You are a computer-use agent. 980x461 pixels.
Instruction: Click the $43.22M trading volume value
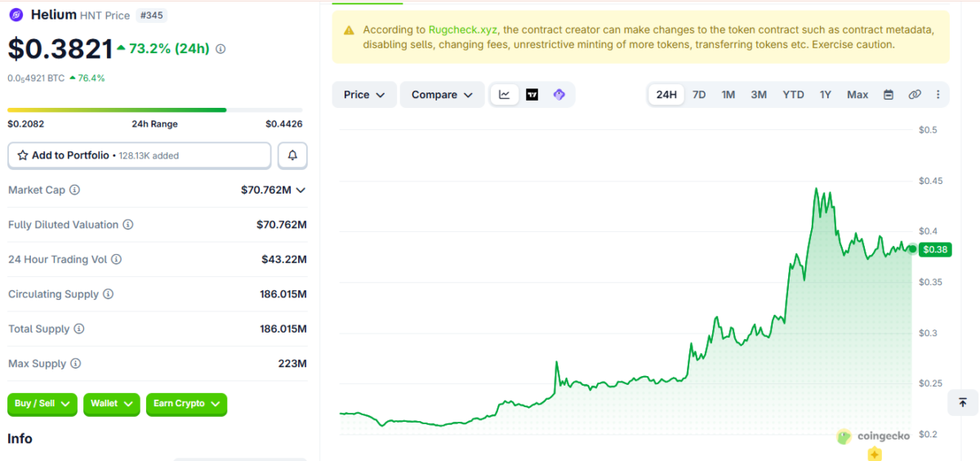[284, 260]
